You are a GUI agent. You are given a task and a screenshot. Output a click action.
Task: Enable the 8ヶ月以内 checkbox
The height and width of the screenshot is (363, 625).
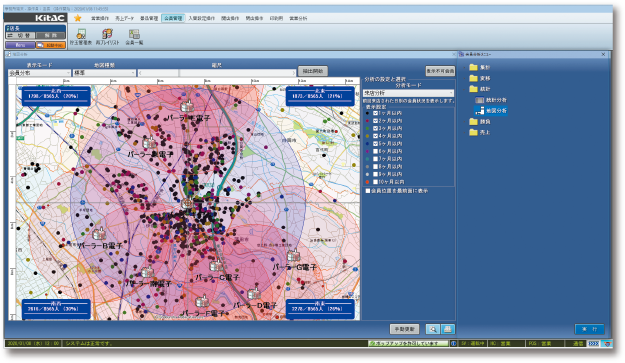375,167
